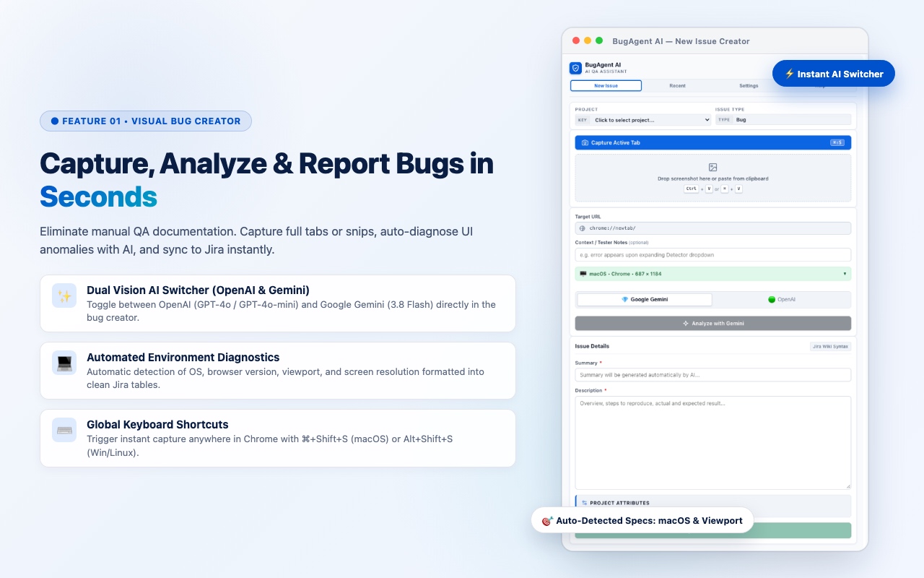This screenshot has height=578, width=924.
Task: Switch the AI provider to OpenAI
Action: (782, 299)
